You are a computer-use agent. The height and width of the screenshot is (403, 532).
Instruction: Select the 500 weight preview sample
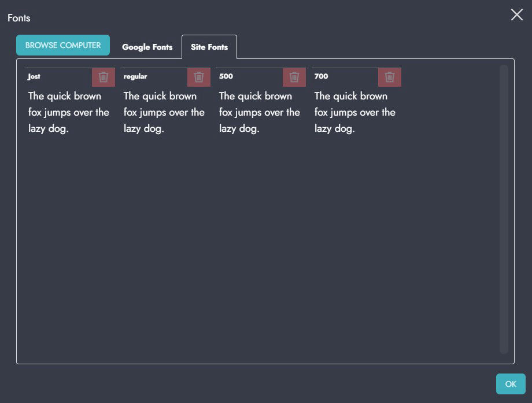coord(260,112)
